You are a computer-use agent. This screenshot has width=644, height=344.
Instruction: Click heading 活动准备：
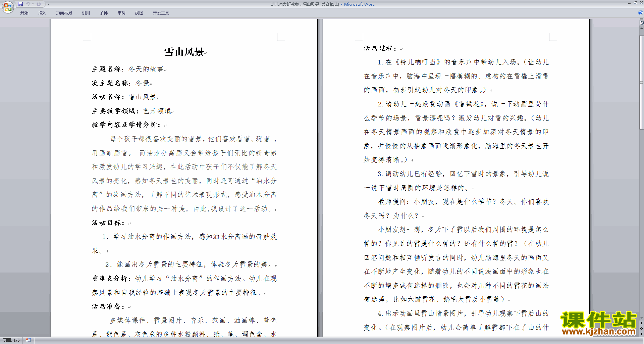tap(108, 306)
